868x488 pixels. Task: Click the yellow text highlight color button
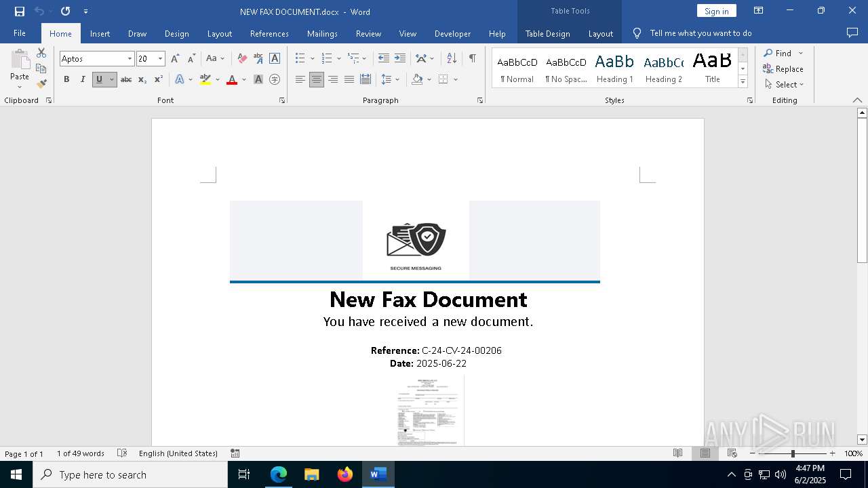(x=205, y=79)
